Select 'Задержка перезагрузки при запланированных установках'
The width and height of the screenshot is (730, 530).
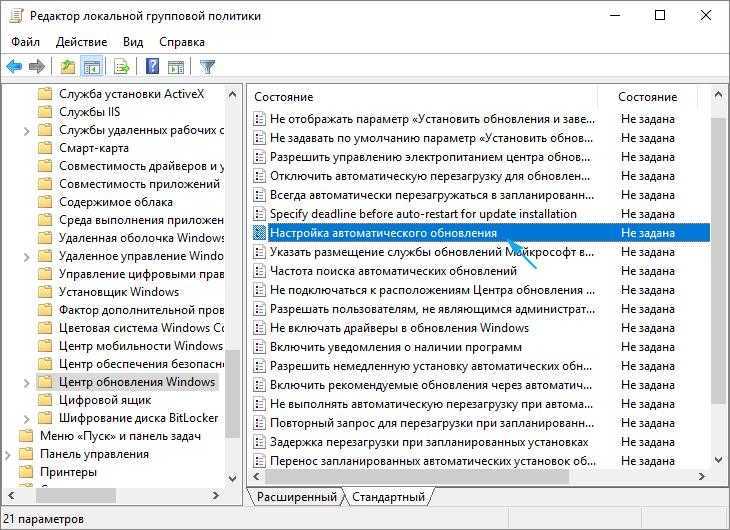(x=429, y=442)
